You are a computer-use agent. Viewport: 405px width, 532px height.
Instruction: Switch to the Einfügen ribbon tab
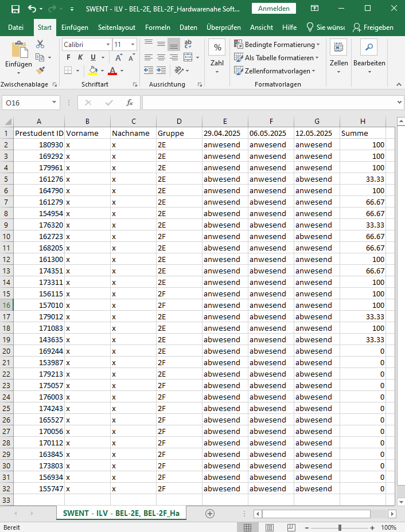tap(75, 28)
